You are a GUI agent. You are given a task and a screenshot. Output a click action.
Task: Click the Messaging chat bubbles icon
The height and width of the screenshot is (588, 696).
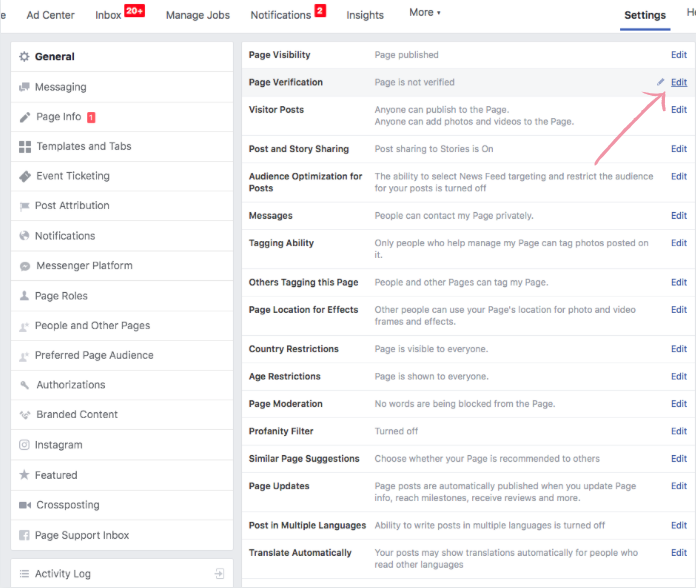pyautogui.click(x=24, y=87)
